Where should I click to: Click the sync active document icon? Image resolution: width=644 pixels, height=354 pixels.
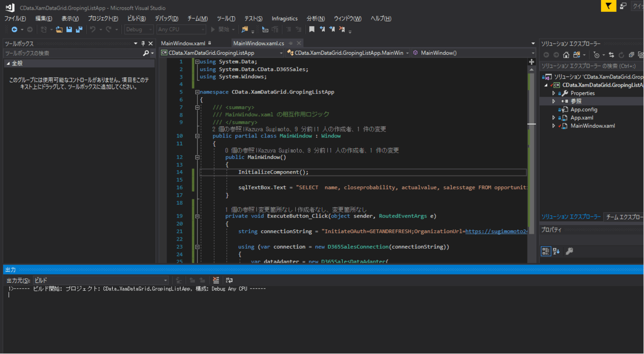coord(611,55)
